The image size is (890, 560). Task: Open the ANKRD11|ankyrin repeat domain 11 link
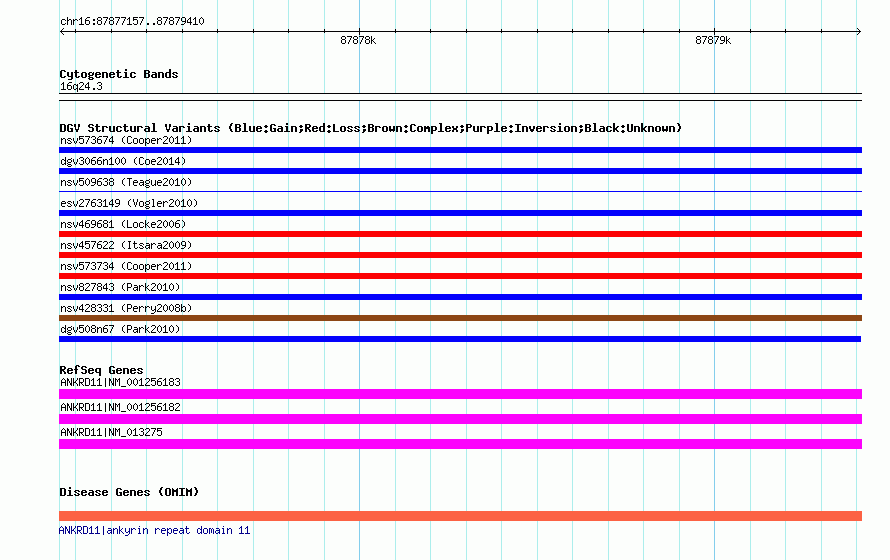pyautogui.click(x=154, y=530)
